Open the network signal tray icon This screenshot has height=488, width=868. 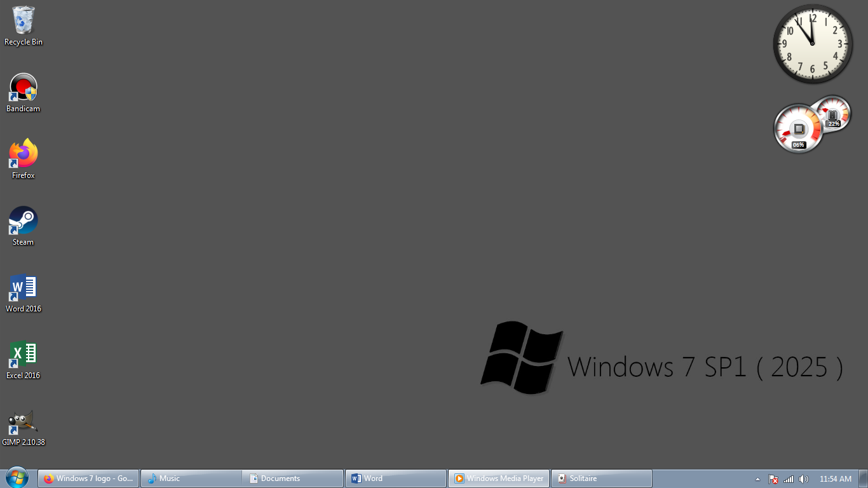coord(789,479)
